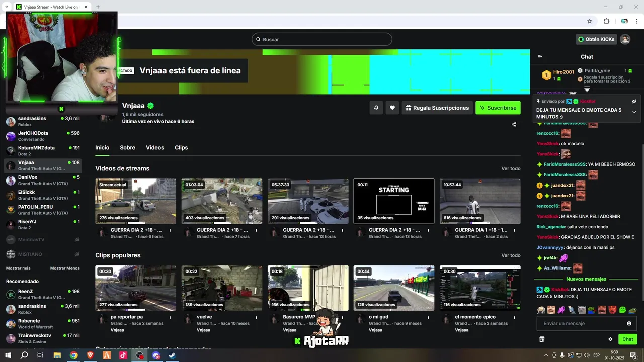Open the user profile avatar menu

coord(625,39)
